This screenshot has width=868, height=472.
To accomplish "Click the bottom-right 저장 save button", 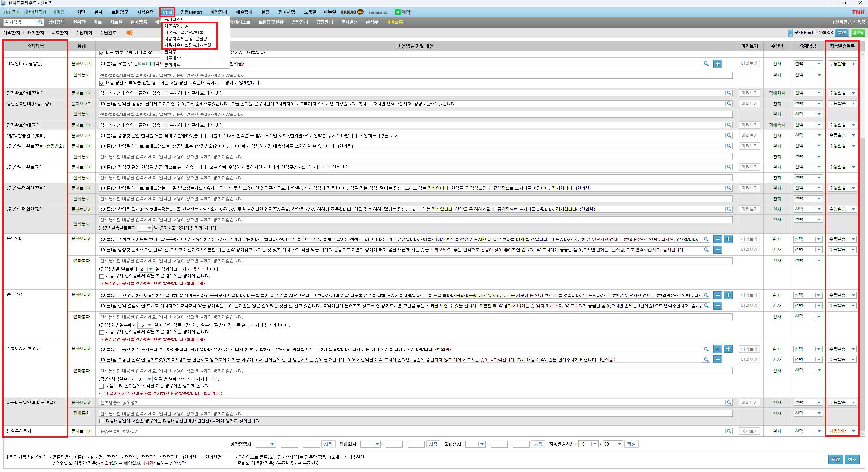I will coord(835,460).
